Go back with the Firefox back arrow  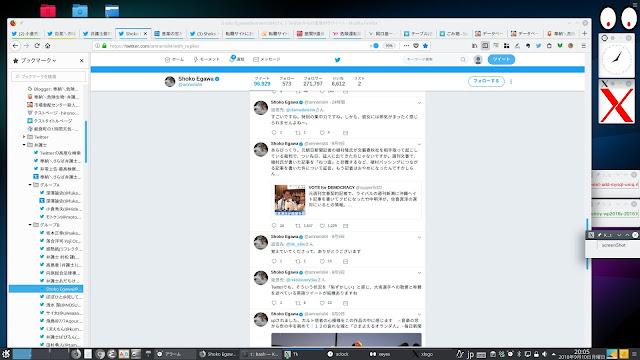click(15, 46)
